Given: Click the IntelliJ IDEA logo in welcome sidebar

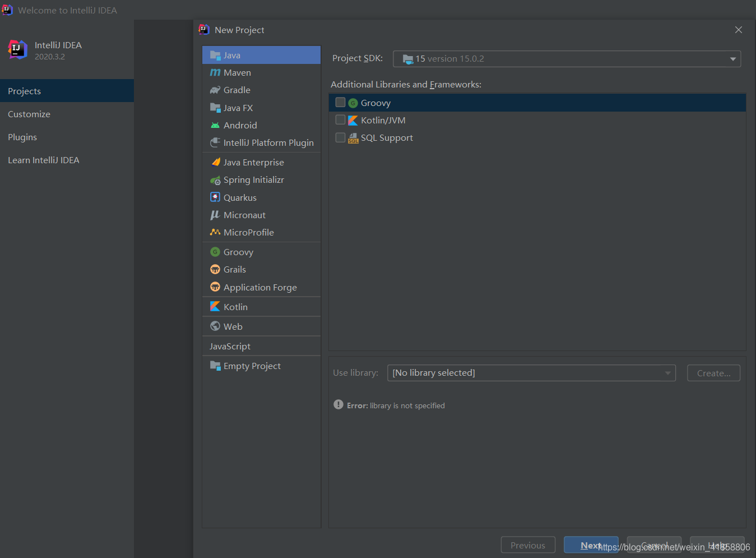Looking at the screenshot, I should coord(17,49).
